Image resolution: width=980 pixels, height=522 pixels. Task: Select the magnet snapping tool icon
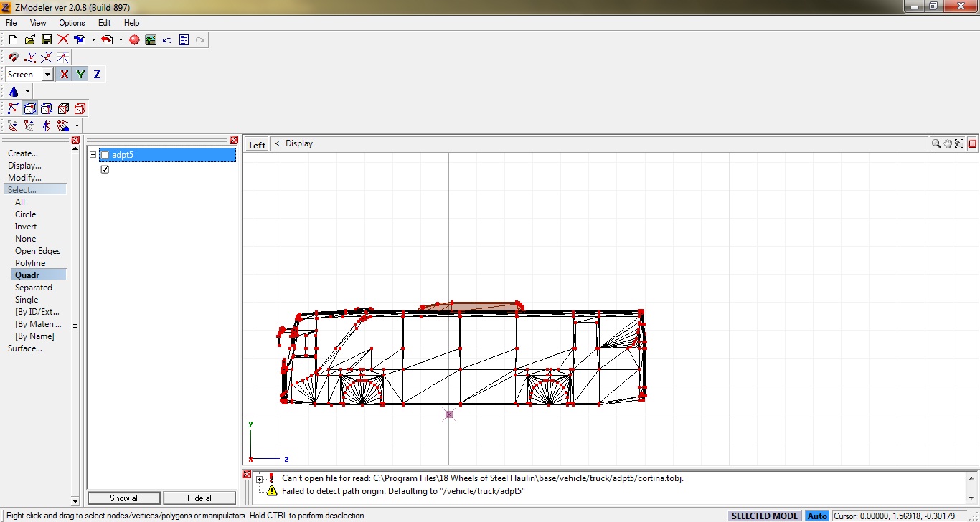click(13, 57)
